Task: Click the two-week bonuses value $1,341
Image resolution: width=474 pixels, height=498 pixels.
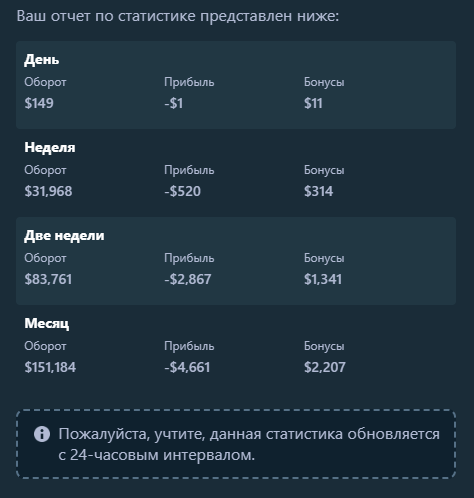Action: [x=323, y=279]
